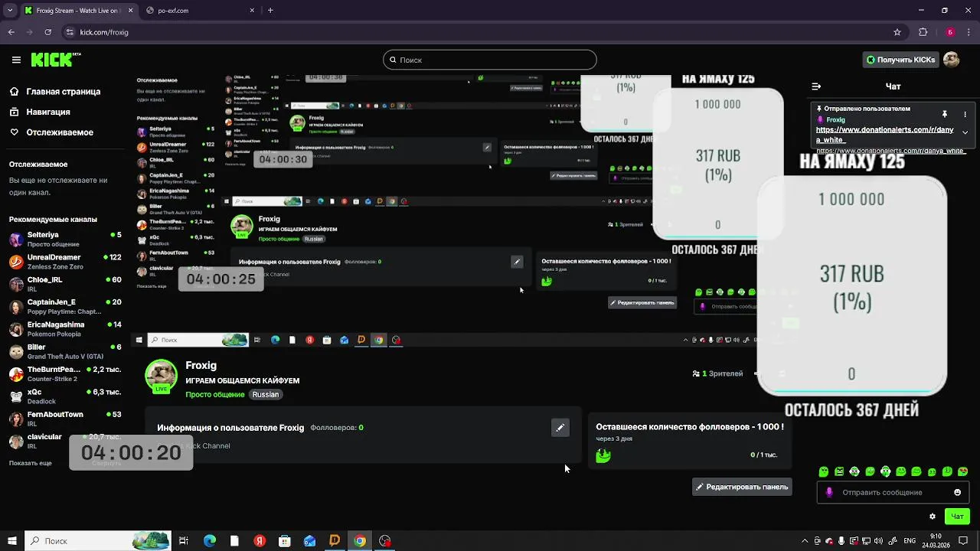
Task: Open the EricaNagashima recommended channel
Action: 65,328
